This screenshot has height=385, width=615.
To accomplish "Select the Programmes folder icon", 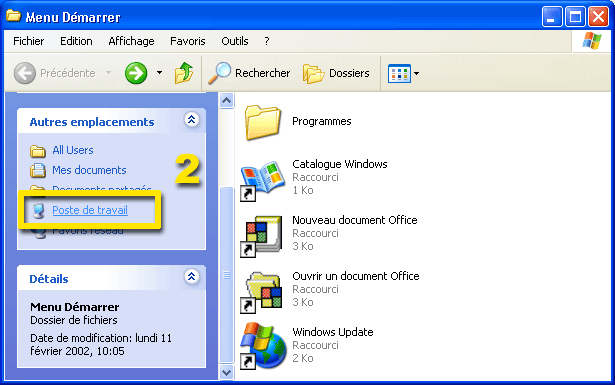I will (x=263, y=122).
